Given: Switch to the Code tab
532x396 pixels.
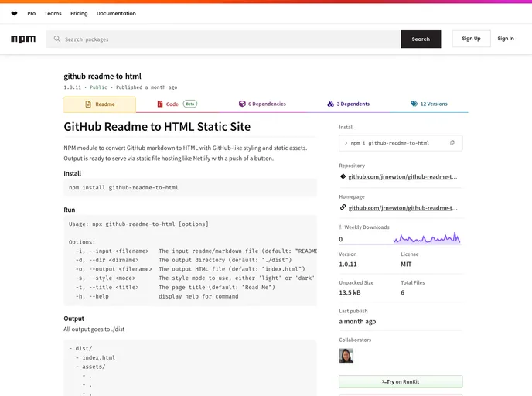Looking at the screenshot, I should click(177, 104).
